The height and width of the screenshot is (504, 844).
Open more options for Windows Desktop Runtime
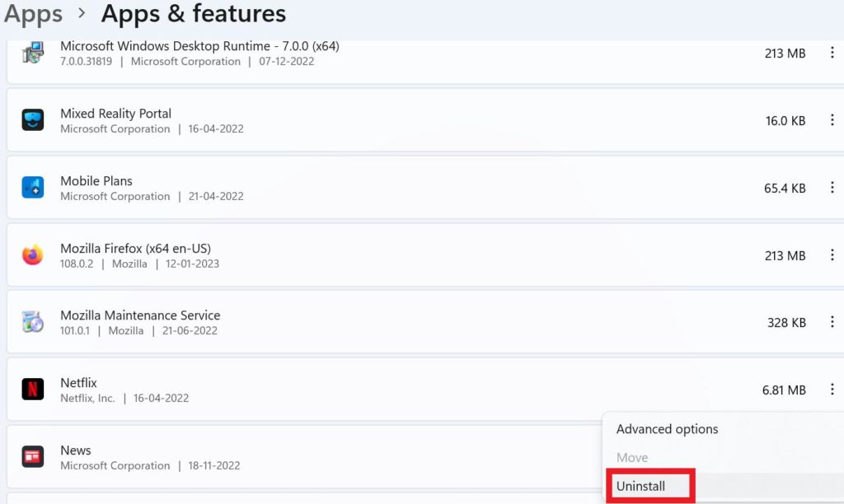tap(832, 54)
